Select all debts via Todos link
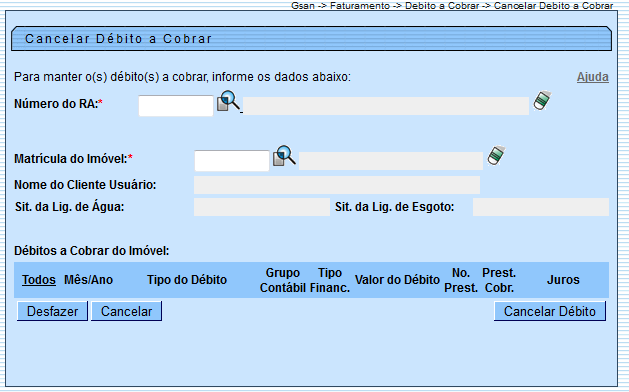The image size is (629, 392). (x=39, y=280)
